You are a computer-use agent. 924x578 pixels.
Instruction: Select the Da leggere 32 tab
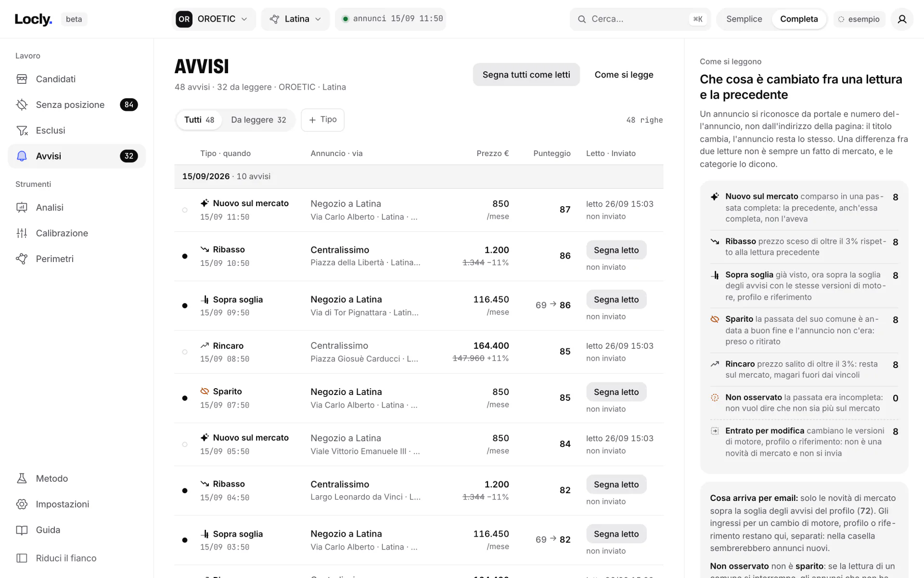pyautogui.click(x=258, y=120)
